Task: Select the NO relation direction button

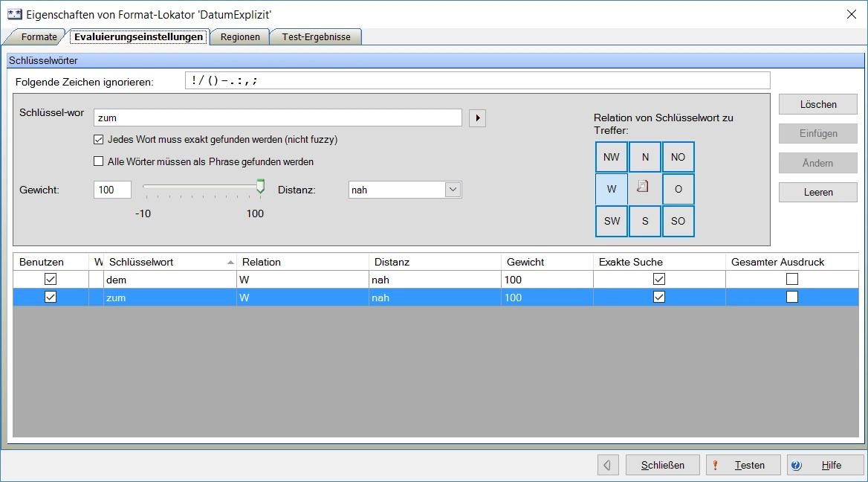Action: coord(678,157)
